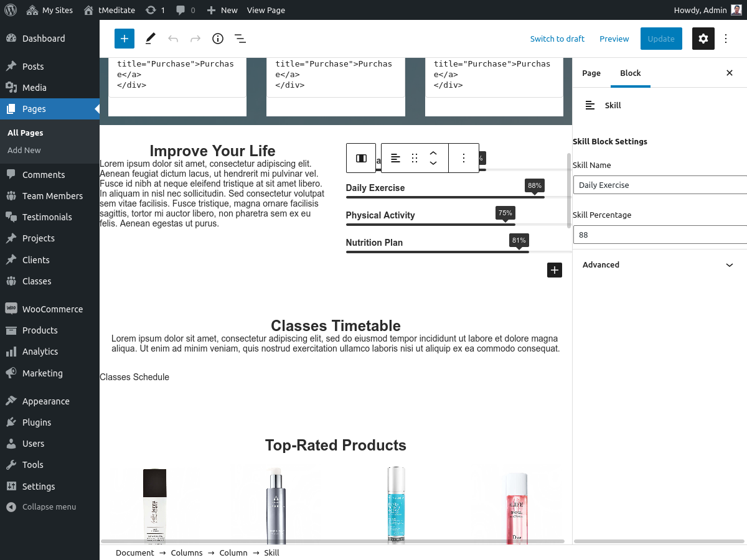The image size is (747, 560).
Task: Open the document Details info icon
Action: (218, 39)
